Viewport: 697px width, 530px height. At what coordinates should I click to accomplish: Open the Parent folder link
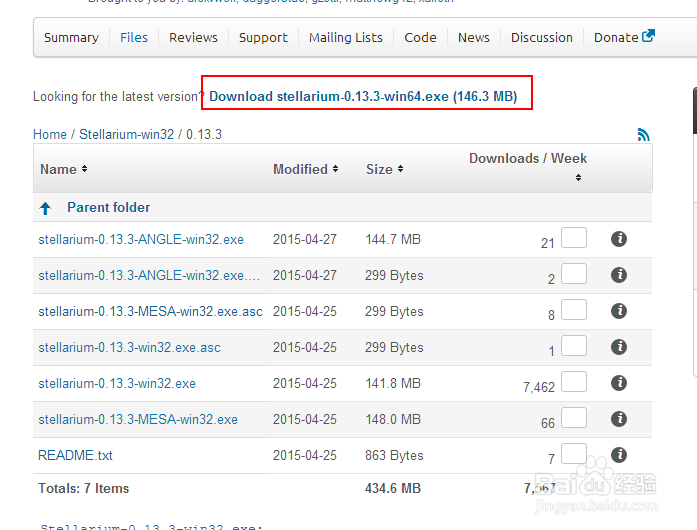[108, 208]
